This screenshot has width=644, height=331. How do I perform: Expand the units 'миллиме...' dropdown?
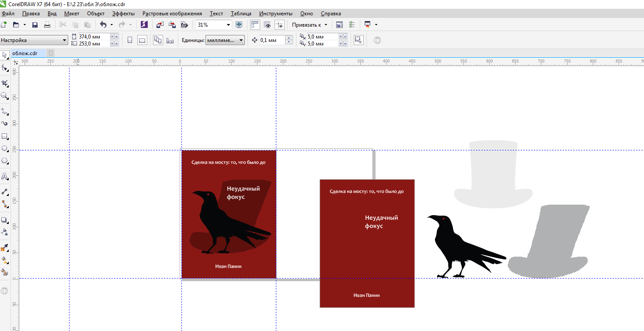(x=241, y=40)
